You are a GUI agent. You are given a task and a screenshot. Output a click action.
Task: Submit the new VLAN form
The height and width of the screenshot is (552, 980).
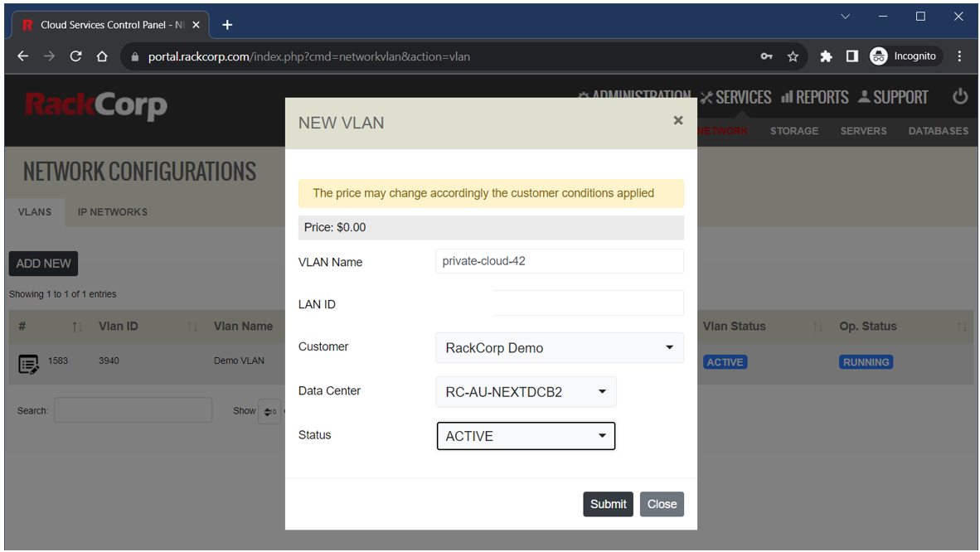point(608,504)
